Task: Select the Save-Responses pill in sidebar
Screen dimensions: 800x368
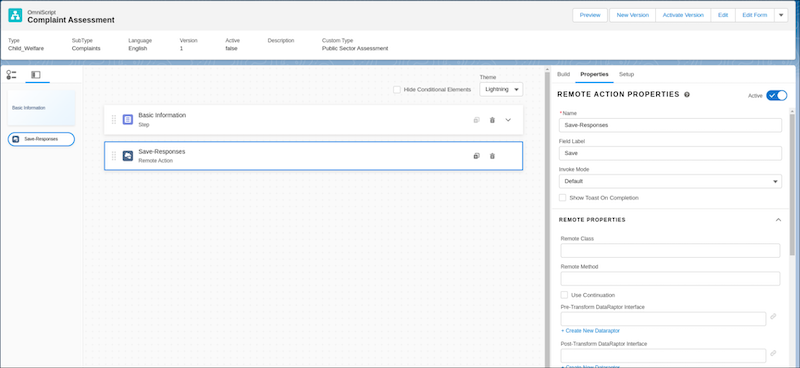Action: click(41, 139)
